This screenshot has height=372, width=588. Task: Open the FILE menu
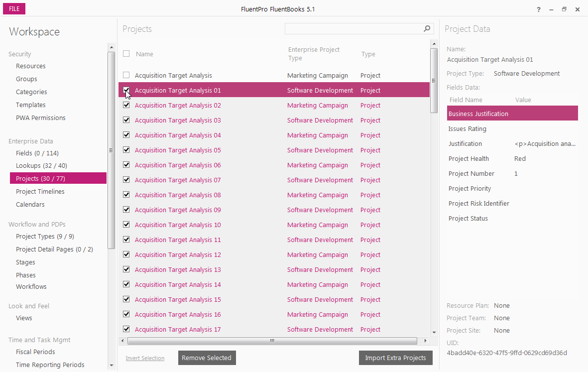14,8
